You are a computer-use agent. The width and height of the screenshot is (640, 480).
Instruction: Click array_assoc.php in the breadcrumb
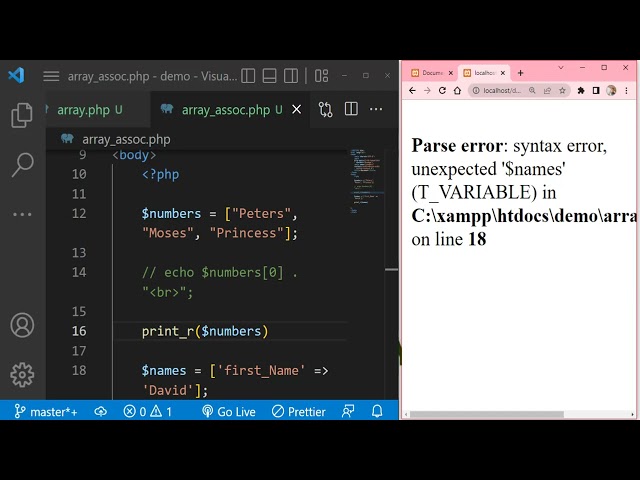pyautogui.click(x=126, y=140)
